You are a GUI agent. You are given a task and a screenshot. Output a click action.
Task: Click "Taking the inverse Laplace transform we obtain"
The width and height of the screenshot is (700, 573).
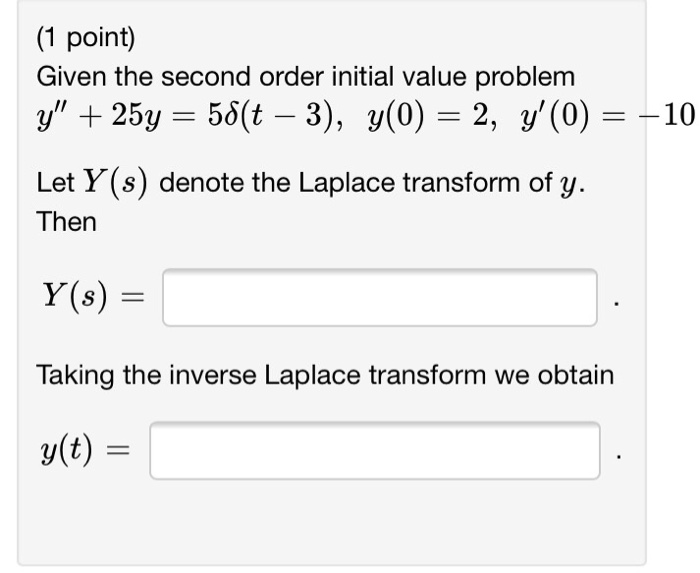[x=325, y=375]
